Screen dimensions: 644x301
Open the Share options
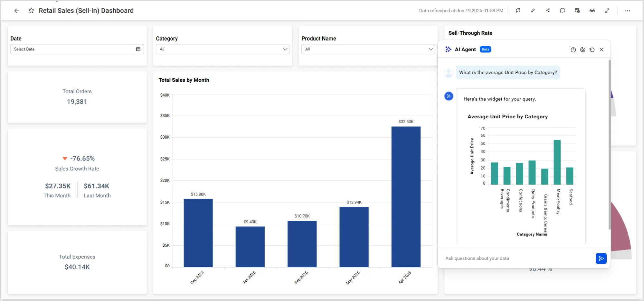click(x=548, y=11)
